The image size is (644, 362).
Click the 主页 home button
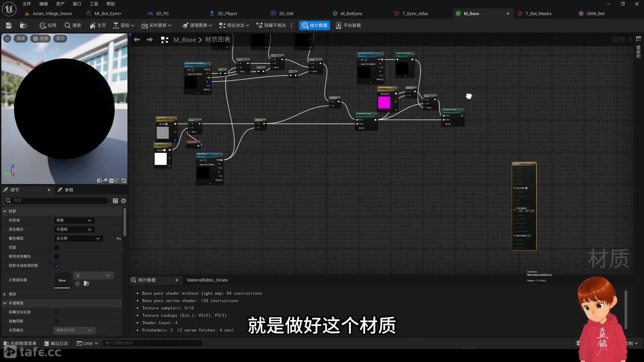pyautogui.click(x=98, y=25)
